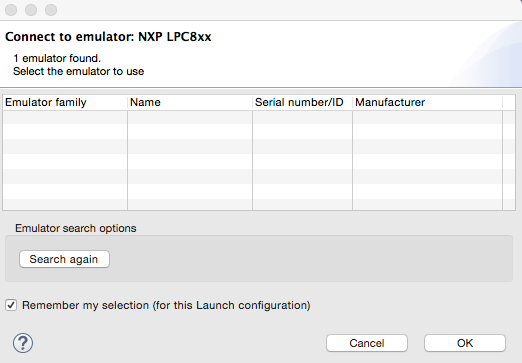Sort by Serial number/ID column header

pyautogui.click(x=303, y=102)
